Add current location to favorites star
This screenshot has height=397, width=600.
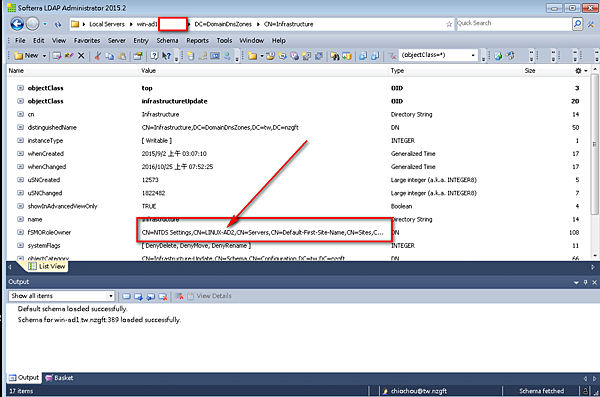click(x=449, y=25)
